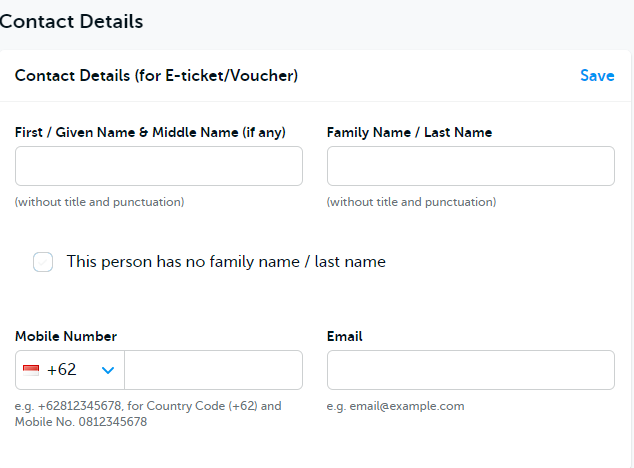This screenshot has width=634, height=468.
Task: Tick the no family name checkbox
Action: [x=43, y=262]
